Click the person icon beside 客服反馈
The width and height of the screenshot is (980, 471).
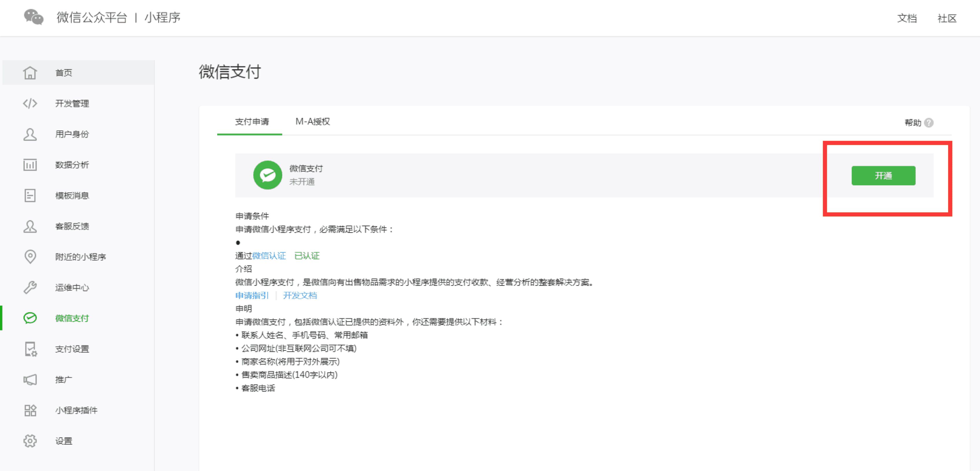[30, 226]
